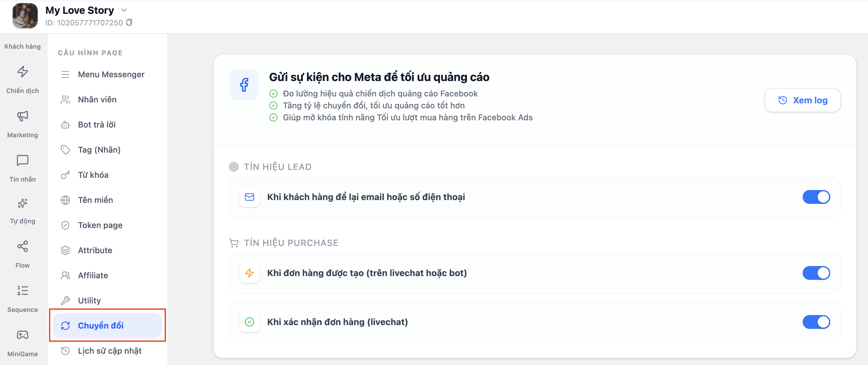868x365 pixels.
Task: Open the Chiến dịch lightning icon
Action: click(x=23, y=72)
